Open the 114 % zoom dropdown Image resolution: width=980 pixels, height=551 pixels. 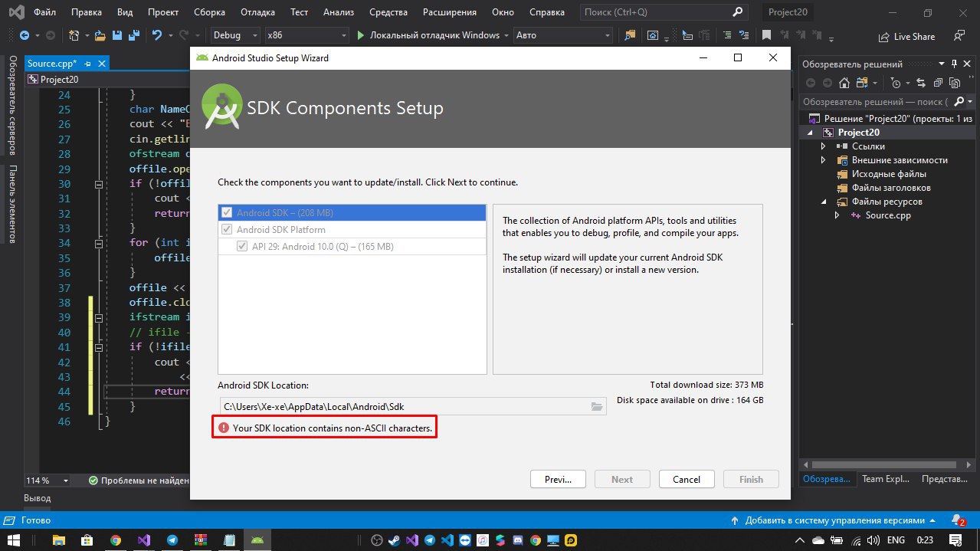click(48, 480)
